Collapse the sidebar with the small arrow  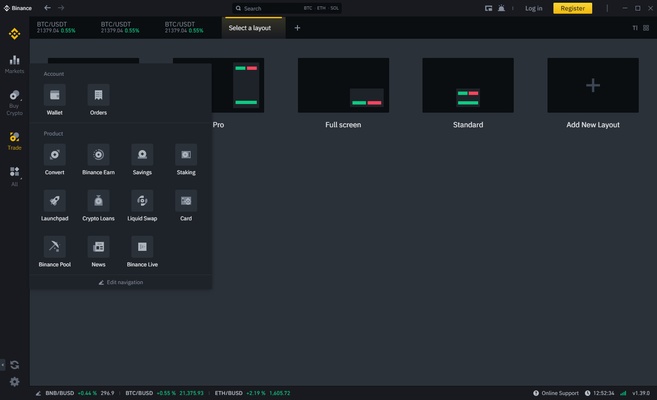tap(3, 364)
